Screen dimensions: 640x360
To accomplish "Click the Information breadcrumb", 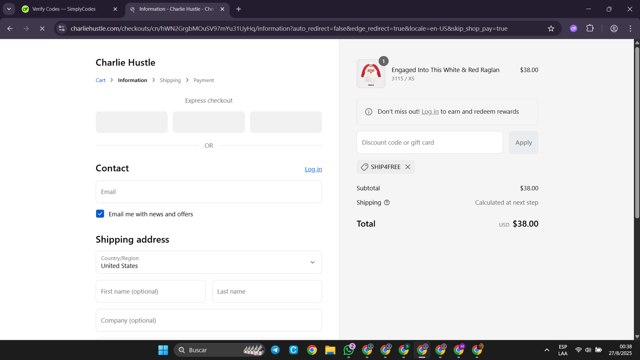I will click(x=132, y=80).
